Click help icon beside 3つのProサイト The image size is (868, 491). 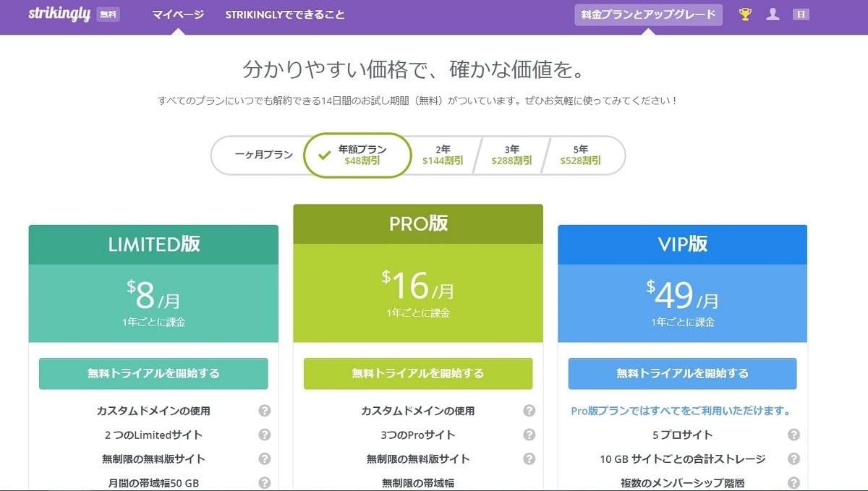pyautogui.click(x=529, y=435)
